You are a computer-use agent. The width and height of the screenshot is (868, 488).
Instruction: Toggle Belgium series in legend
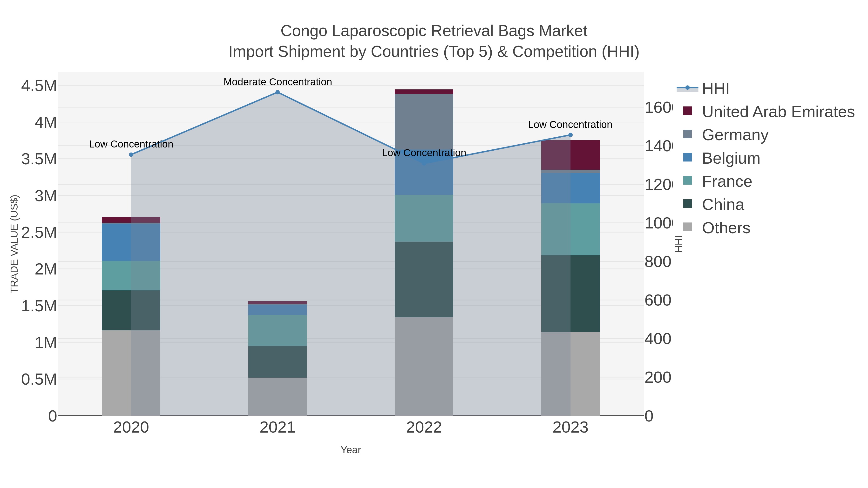721,158
